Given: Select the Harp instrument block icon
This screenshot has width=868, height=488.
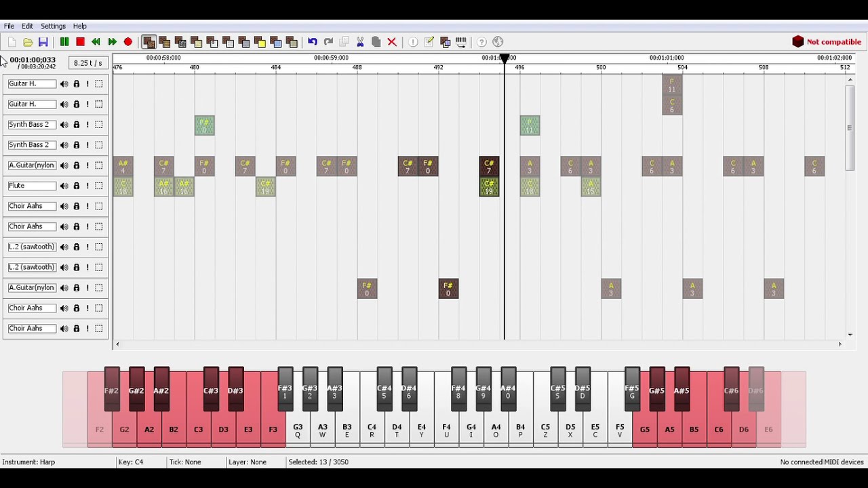Looking at the screenshot, I should [149, 42].
